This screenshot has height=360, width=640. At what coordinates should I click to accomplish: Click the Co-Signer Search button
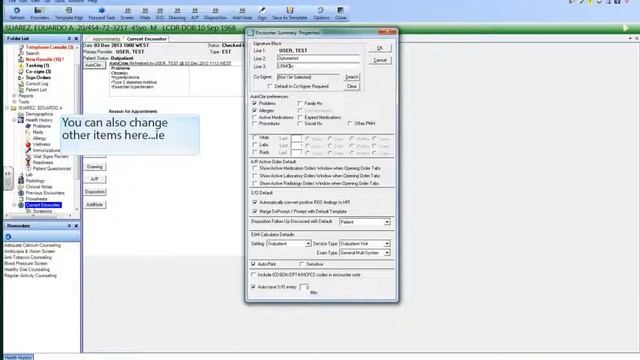click(351, 77)
